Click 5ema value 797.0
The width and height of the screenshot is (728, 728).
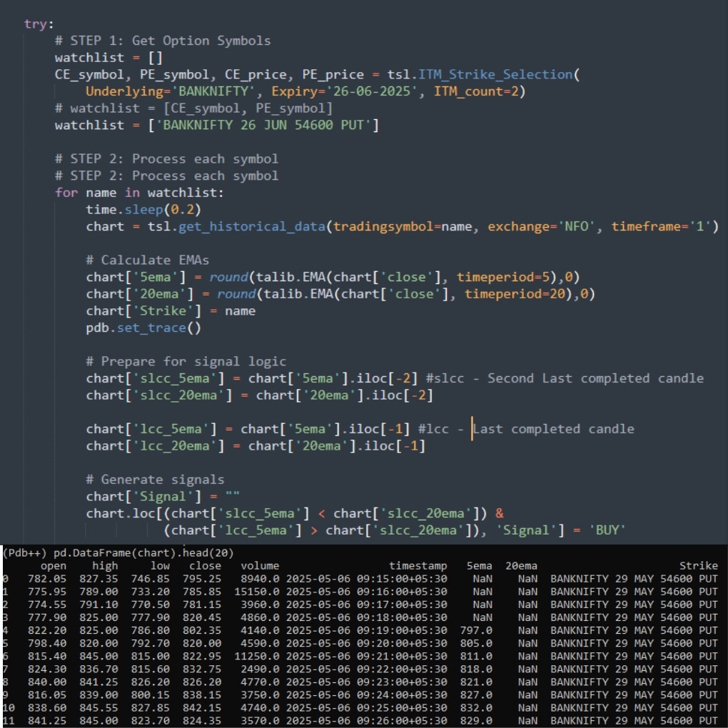click(476, 630)
